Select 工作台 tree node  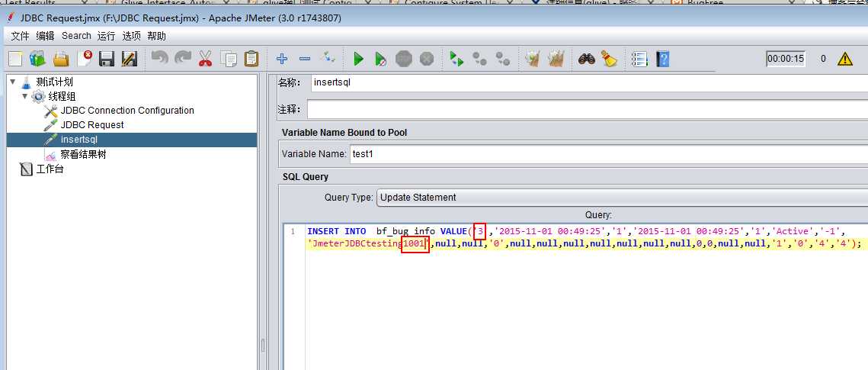point(50,169)
